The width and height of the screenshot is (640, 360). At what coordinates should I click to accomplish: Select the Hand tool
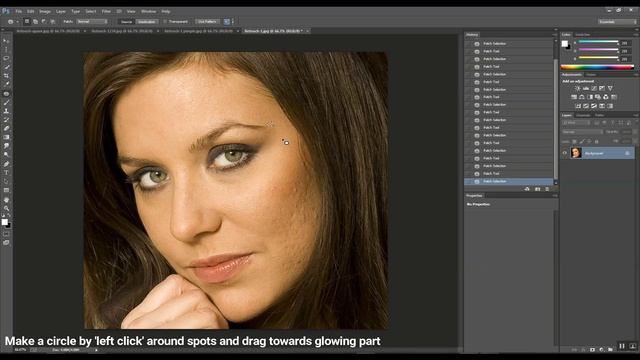[6, 200]
